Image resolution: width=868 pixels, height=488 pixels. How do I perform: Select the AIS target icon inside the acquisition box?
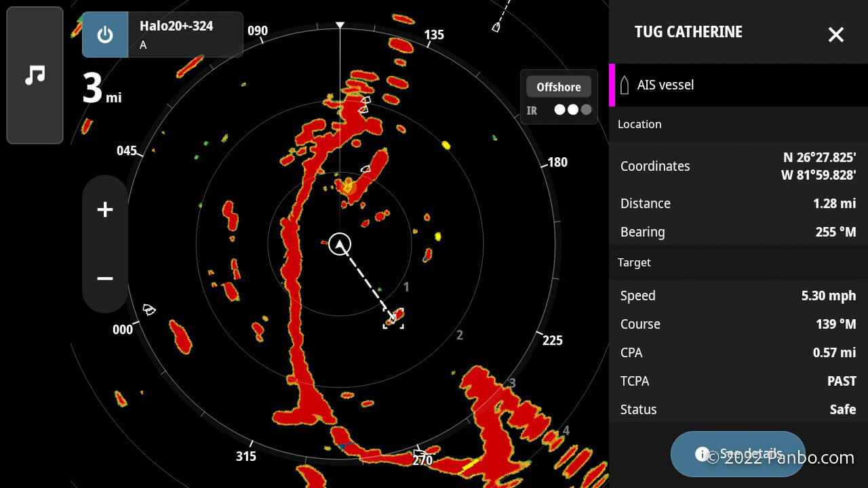coord(393,317)
